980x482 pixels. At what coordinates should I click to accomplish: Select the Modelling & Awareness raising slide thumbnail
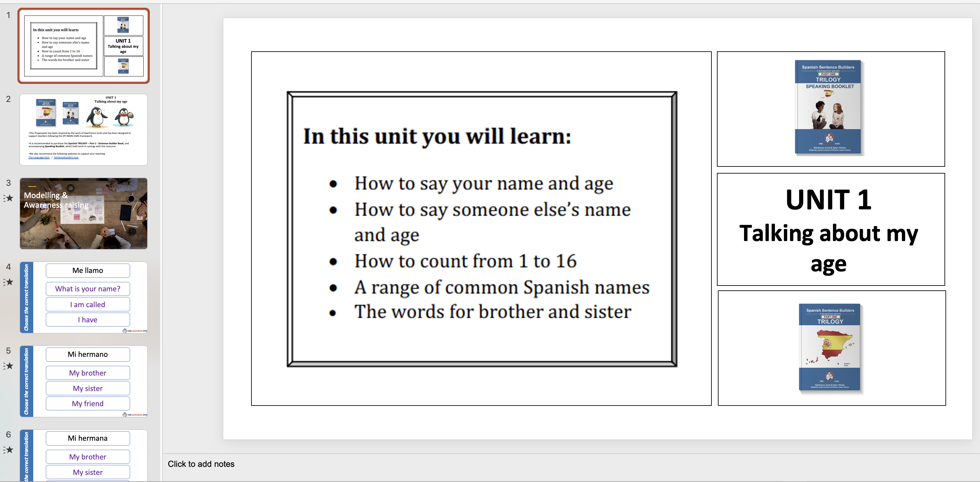pos(83,213)
